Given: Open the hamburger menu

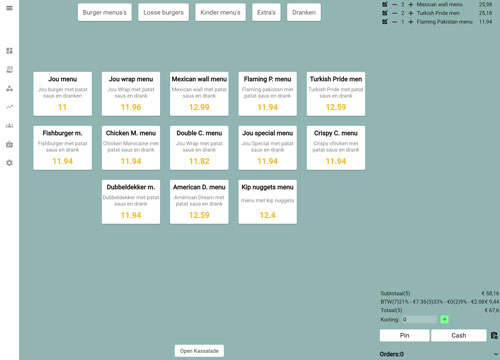Looking at the screenshot, I should coord(9,8).
